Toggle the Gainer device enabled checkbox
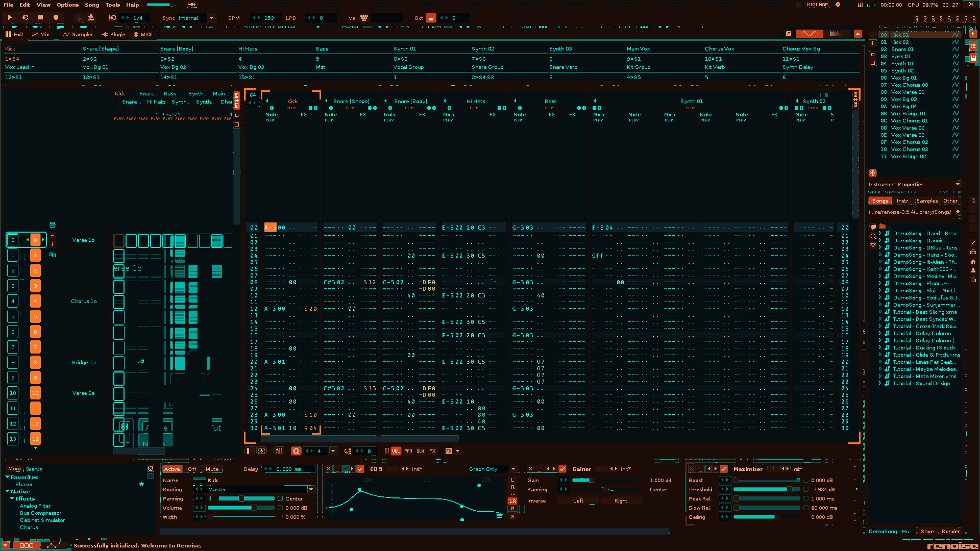980x551 pixels. 562,469
